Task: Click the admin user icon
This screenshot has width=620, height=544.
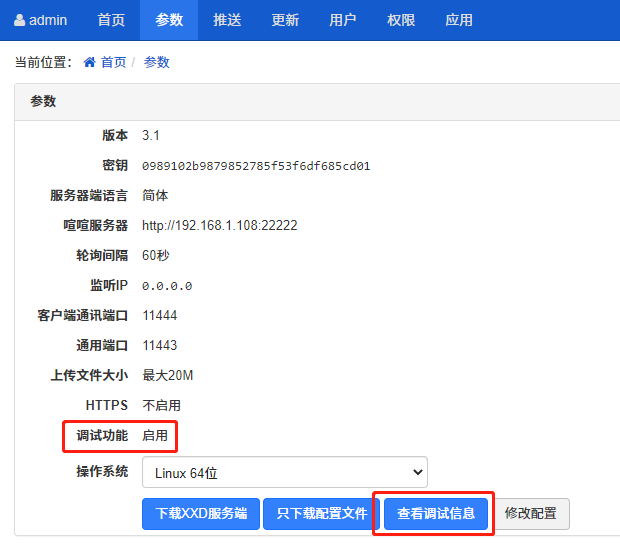Action: tap(19, 20)
